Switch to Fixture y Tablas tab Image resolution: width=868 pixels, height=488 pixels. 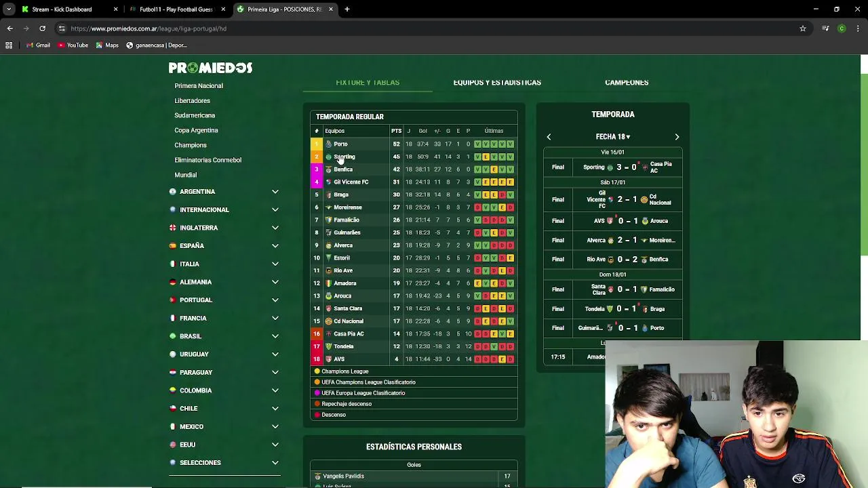(368, 83)
